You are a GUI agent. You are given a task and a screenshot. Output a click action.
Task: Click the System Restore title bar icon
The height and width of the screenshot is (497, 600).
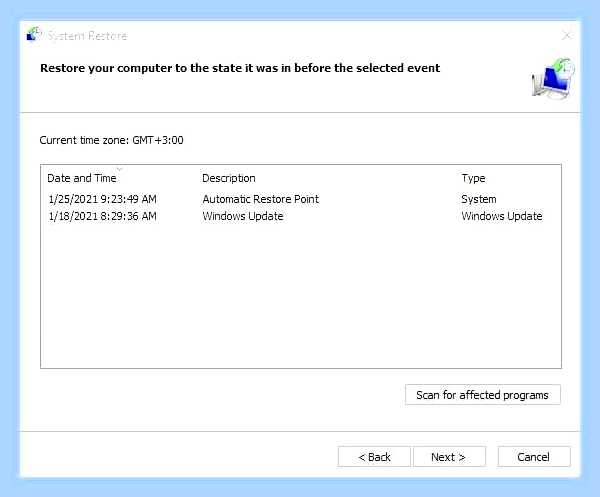pyautogui.click(x=34, y=34)
